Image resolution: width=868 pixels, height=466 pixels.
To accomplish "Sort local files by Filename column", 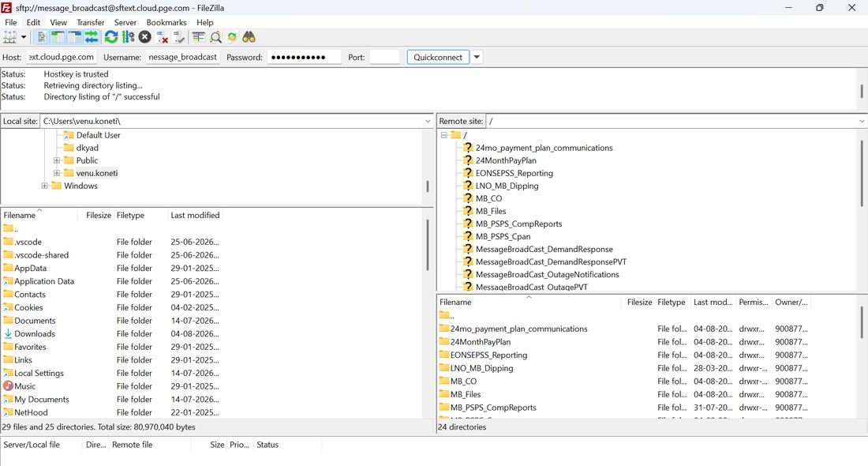I will (39, 215).
